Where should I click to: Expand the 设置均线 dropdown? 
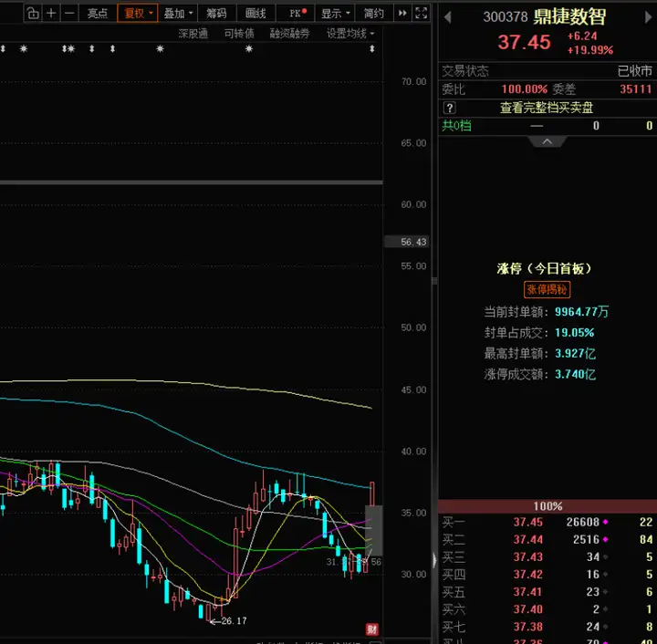click(350, 34)
